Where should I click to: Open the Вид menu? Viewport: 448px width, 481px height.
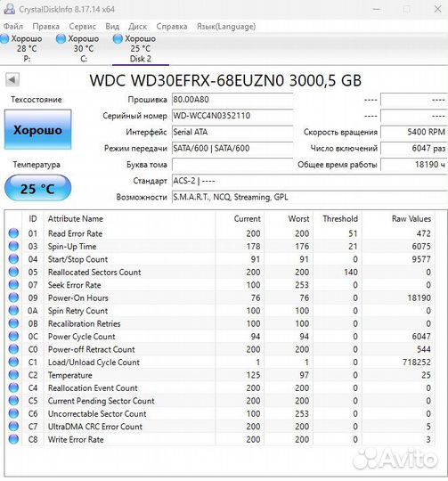112,27
